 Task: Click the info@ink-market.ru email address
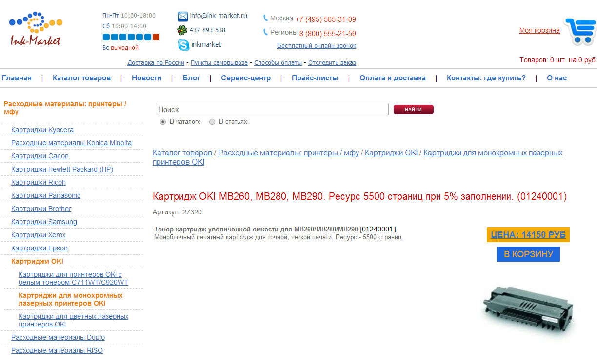pyautogui.click(x=219, y=16)
